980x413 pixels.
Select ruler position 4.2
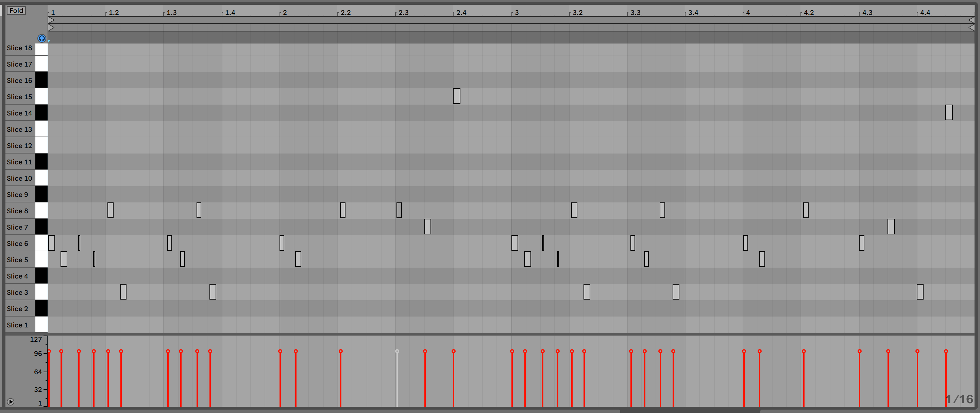(809, 13)
